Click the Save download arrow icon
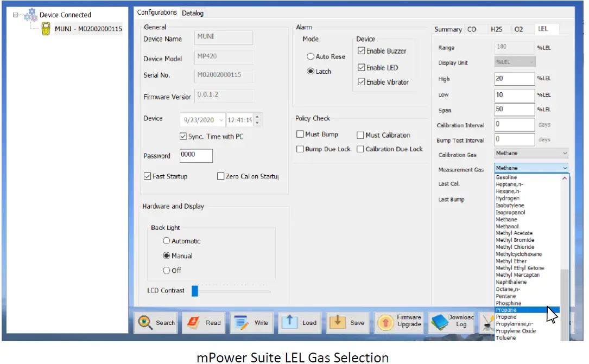 tap(337, 322)
